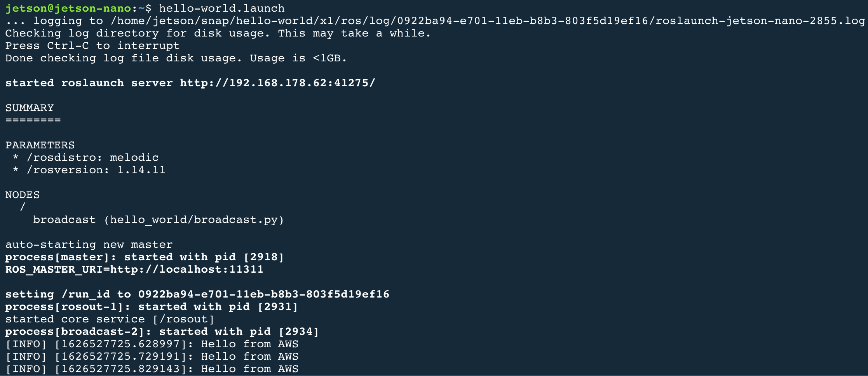The width and height of the screenshot is (868, 376).
Task: Click the roslaunch server URL http://192.168.178.62:41275/
Action: click(x=277, y=83)
